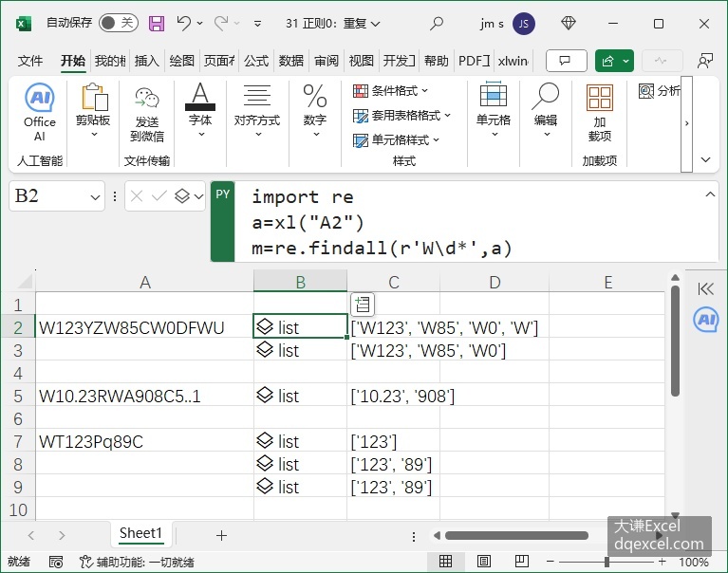
Task: Click the Select All corner triangle
Action: click(x=23, y=281)
